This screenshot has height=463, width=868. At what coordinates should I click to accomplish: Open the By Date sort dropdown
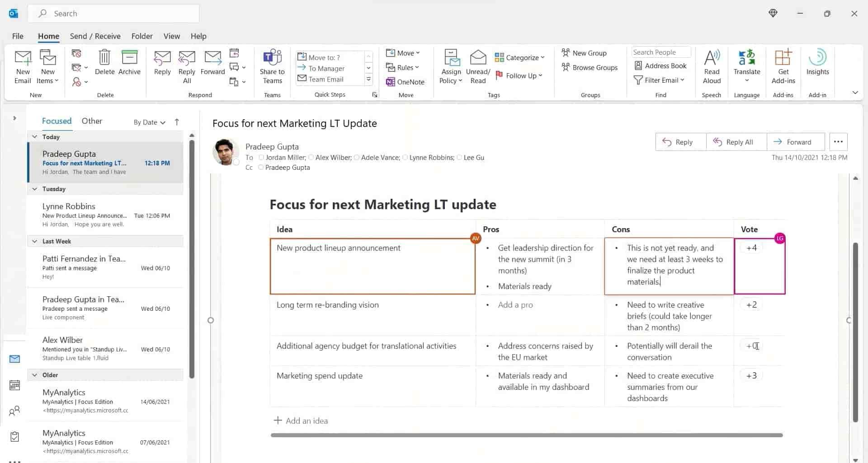click(x=150, y=122)
